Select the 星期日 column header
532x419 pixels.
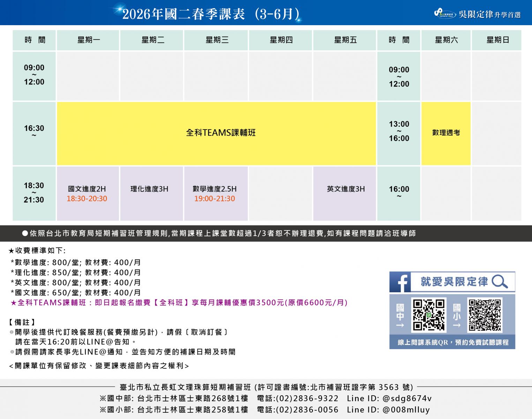click(x=497, y=40)
